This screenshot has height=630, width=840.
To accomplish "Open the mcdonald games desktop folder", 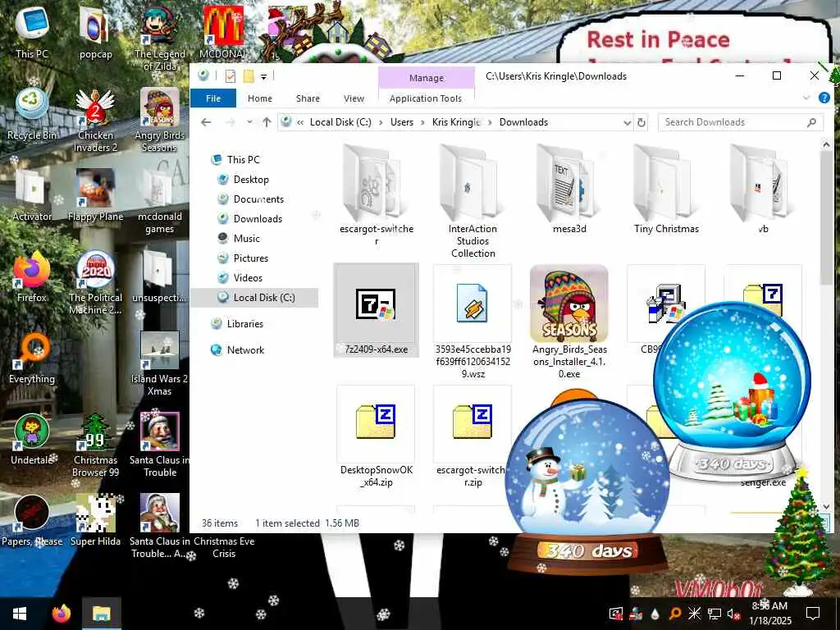I will [x=159, y=202].
